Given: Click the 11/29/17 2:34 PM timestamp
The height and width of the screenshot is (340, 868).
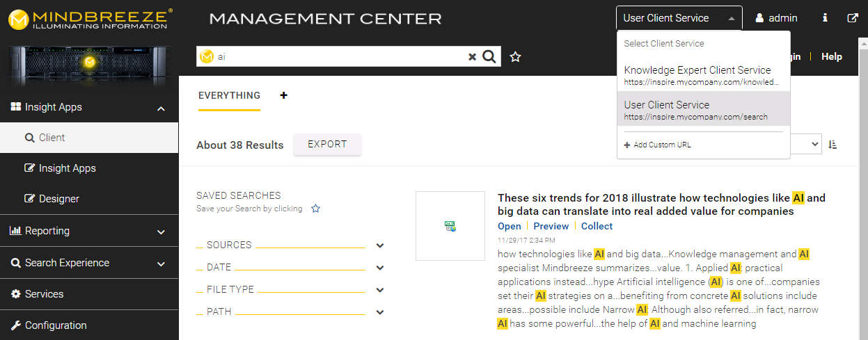Looking at the screenshot, I should click(526, 241).
